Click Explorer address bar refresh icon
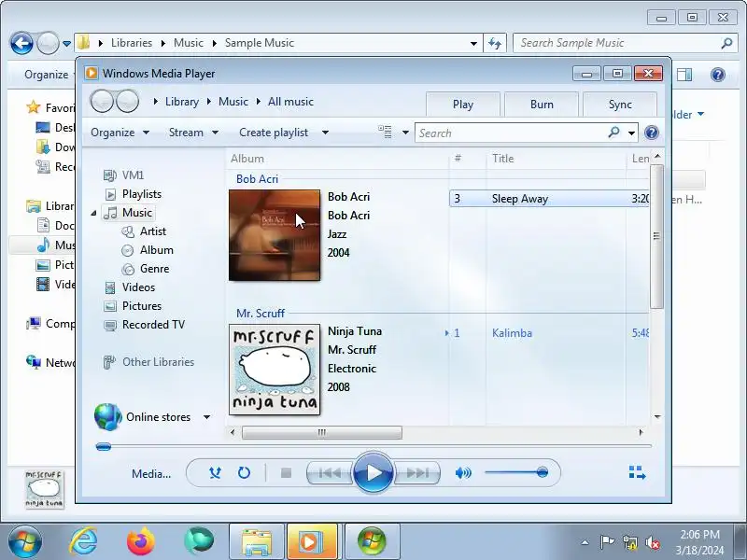The height and width of the screenshot is (560, 747). 495,43
